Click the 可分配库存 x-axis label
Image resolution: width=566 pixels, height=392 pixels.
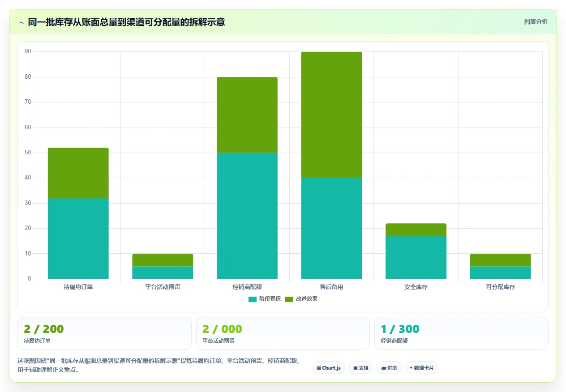(500, 287)
